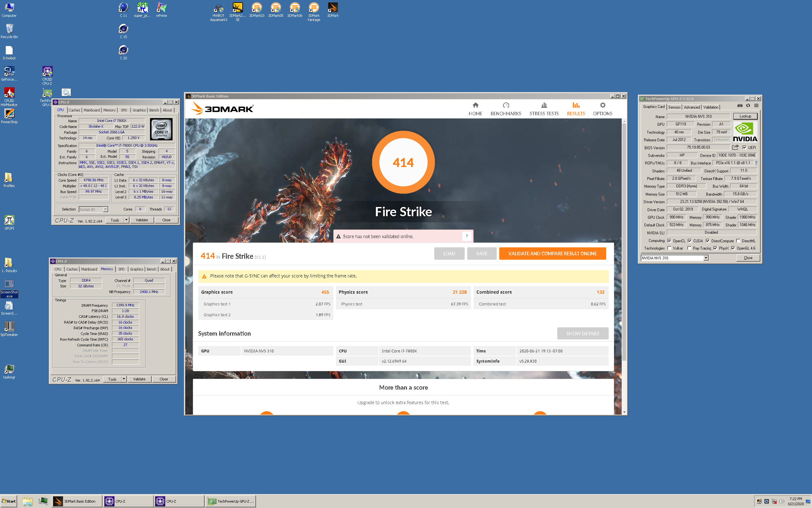The image size is (812, 508).
Task: Open the Tools dropdown arrow in the CPU-Z CPU window
Action: [x=127, y=220]
